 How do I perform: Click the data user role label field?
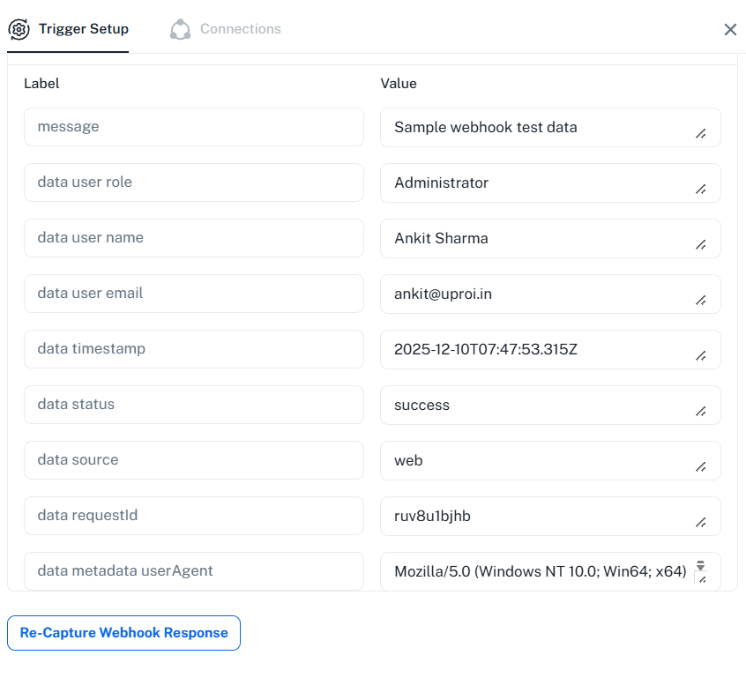[193, 182]
